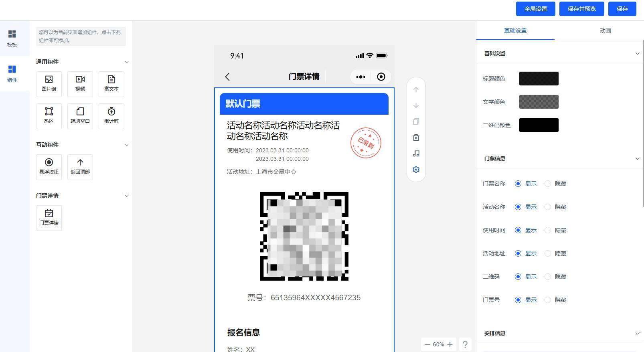Open the three-dot menu in phone preview
Screen dimensions: 644x352
(x=360, y=77)
